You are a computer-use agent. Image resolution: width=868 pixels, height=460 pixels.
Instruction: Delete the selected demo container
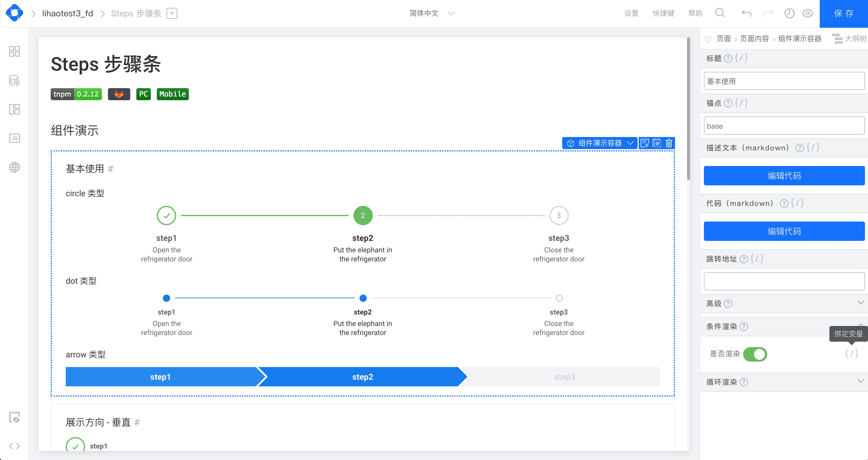(x=669, y=143)
